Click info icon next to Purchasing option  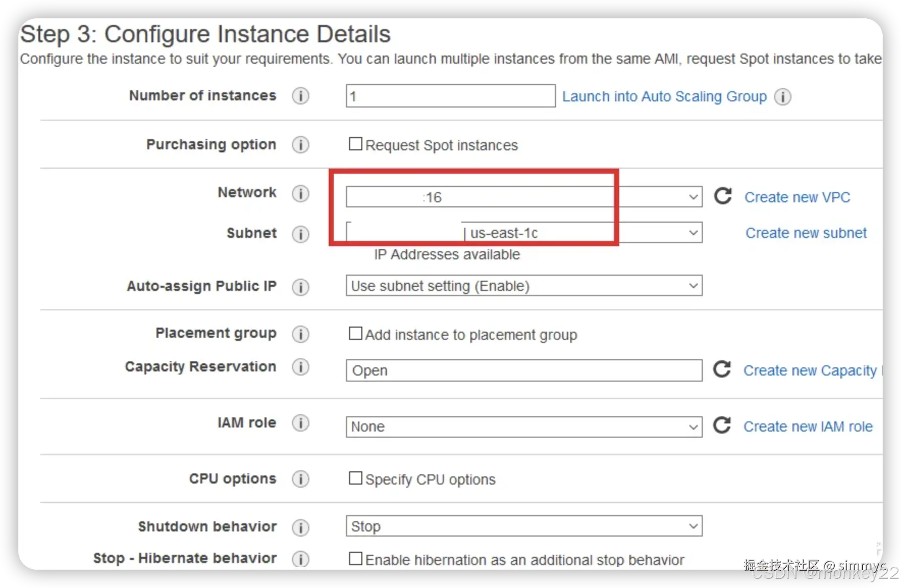coord(301,145)
